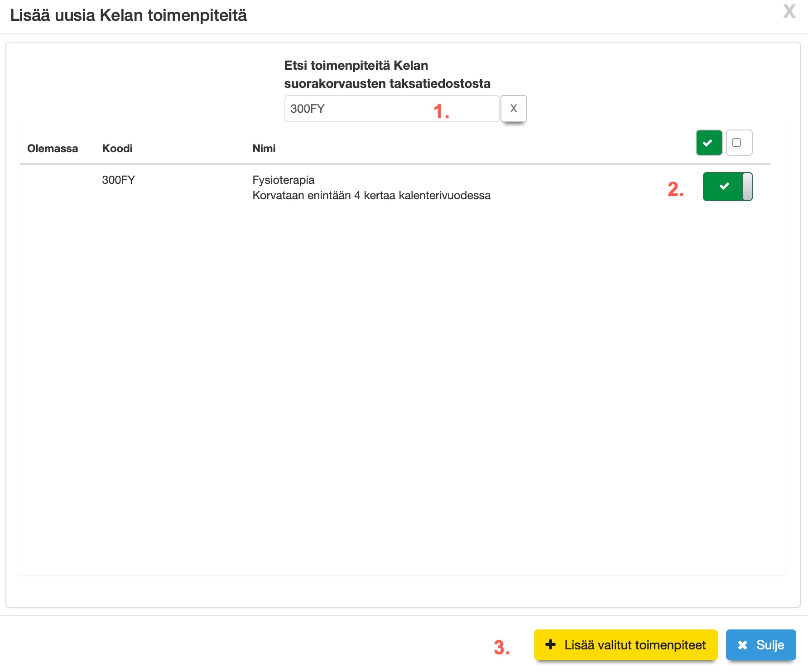Click the dialog title Lisää uusia Kelan toimenpiteitä

[129, 15]
